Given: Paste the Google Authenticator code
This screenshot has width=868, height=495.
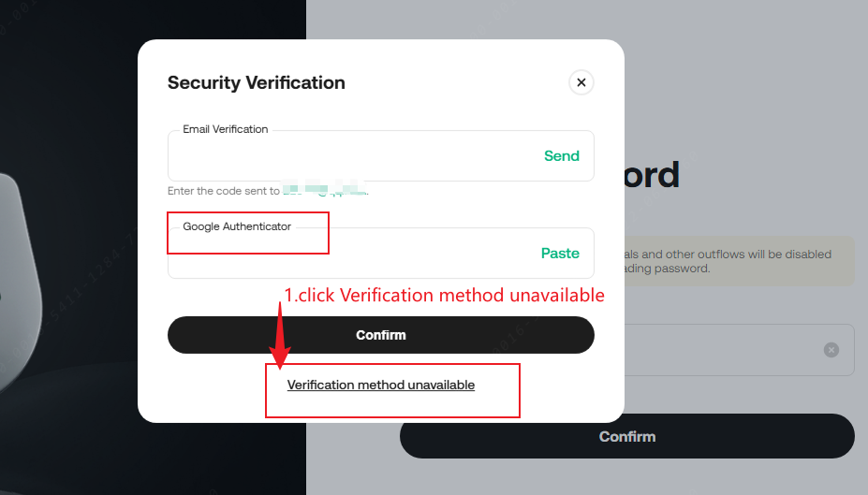Looking at the screenshot, I should (560, 254).
